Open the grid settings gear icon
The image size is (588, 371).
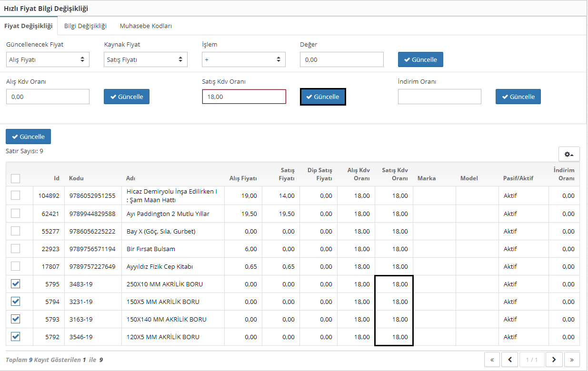point(568,154)
